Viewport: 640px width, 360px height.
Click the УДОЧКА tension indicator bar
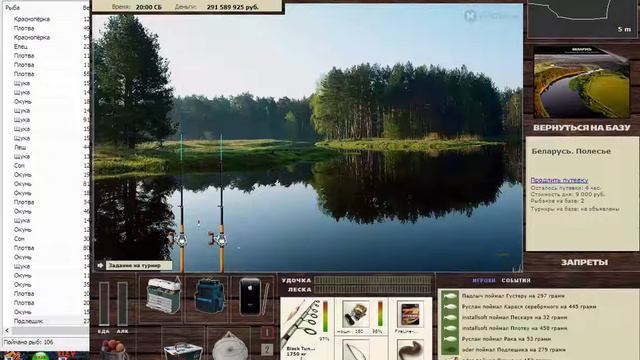[x=373, y=280]
